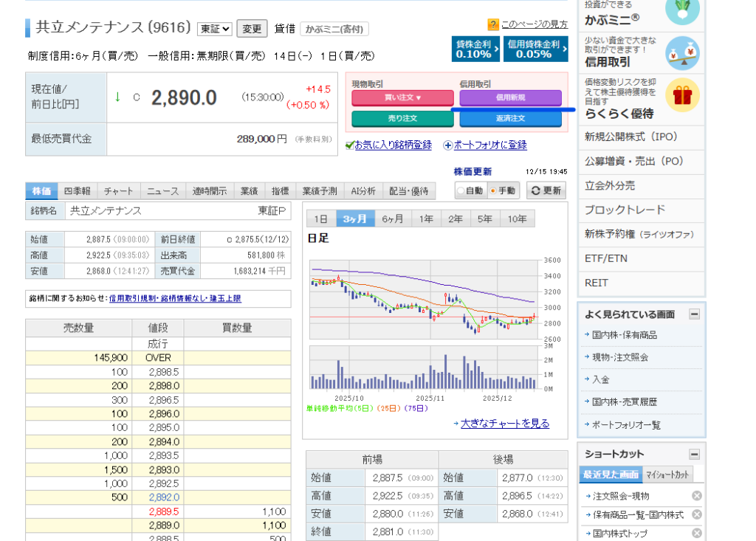Toggle the お気に入り銘柄登録 checkbox
The image size is (756, 541).
pyautogui.click(x=350, y=145)
